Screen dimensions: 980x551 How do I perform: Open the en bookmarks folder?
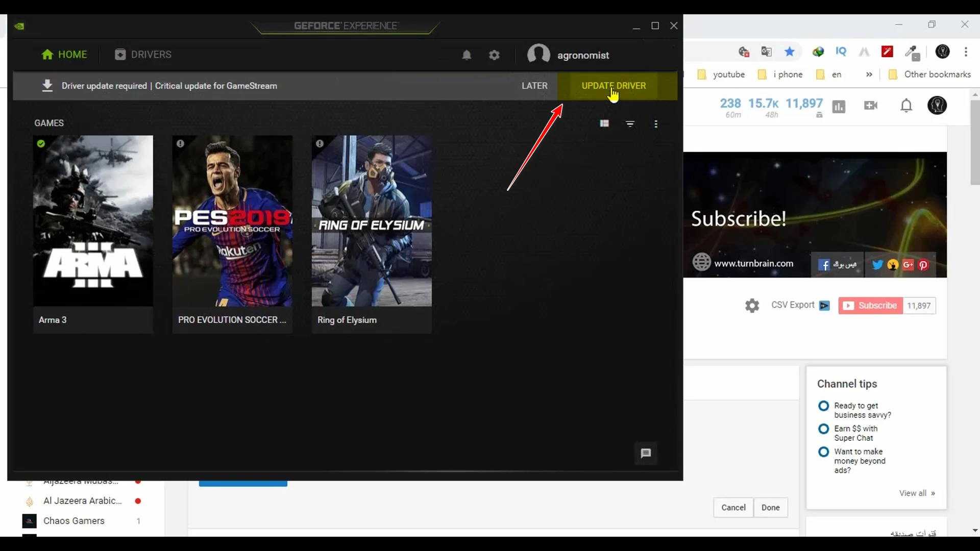click(x=828, y=74)
